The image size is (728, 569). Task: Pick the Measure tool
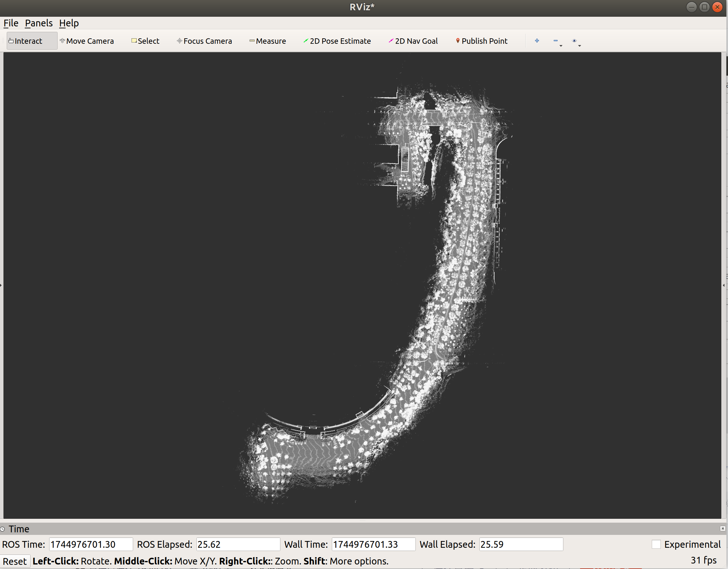point(268,41)
